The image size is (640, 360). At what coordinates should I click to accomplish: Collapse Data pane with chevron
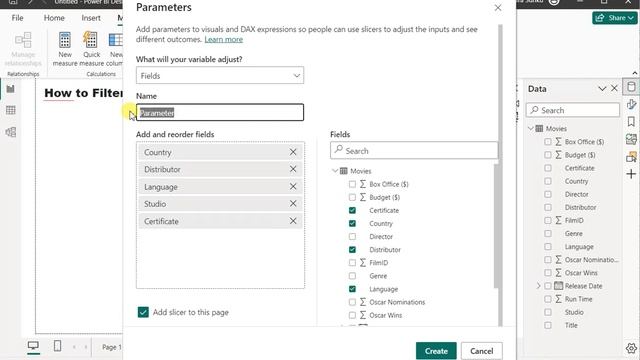(x=602, y=89)
